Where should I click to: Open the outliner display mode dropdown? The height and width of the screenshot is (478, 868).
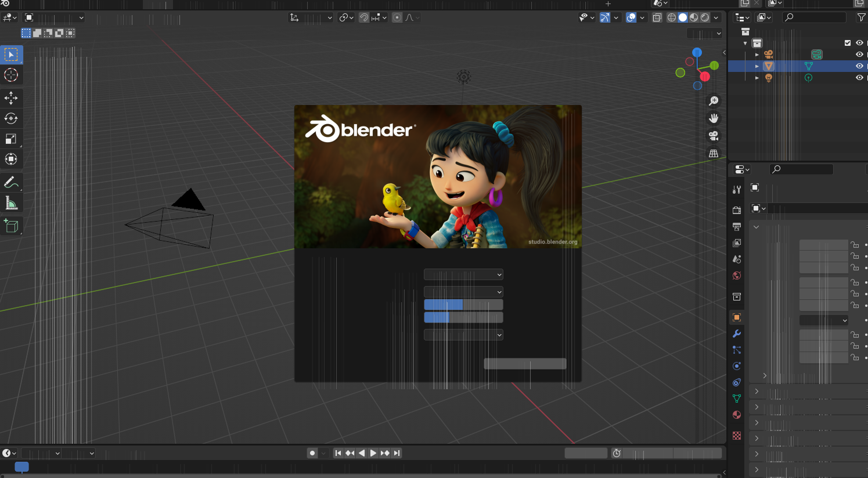[743, 17]
